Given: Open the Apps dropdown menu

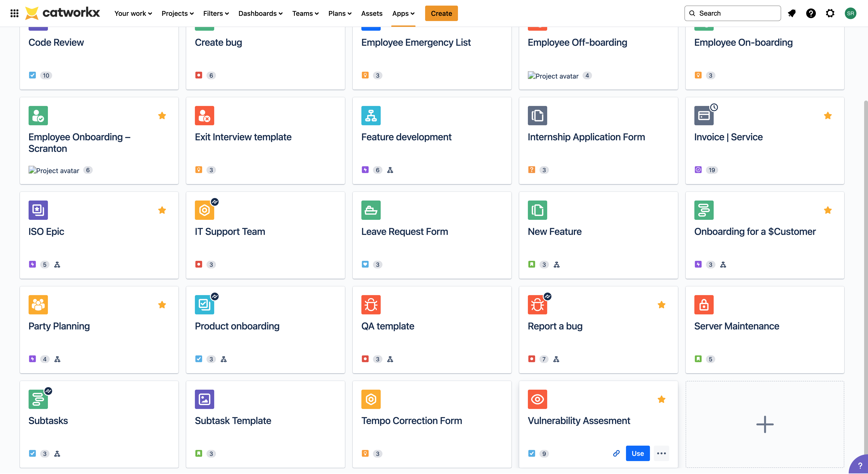Looking at the screenshot, I should pos(403,14).
